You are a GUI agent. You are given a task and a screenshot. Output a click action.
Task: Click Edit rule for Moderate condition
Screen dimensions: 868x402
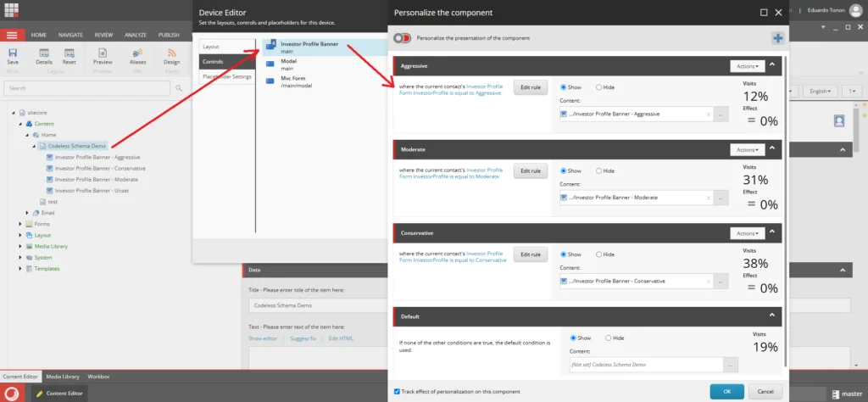(531, 171)
